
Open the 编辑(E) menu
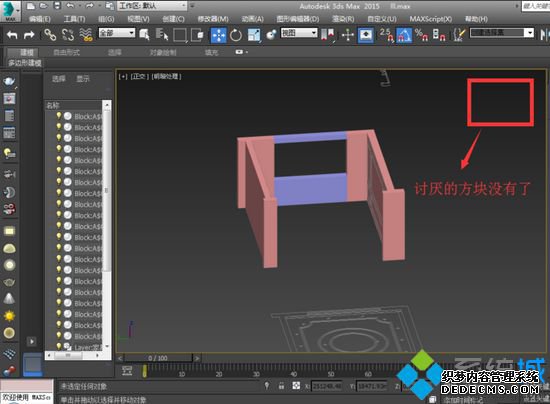[40, 19]
